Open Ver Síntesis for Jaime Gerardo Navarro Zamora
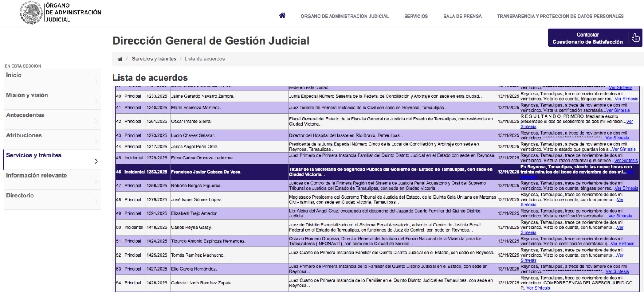The height and width of the screenshot is (292, 644). point(626,99)
